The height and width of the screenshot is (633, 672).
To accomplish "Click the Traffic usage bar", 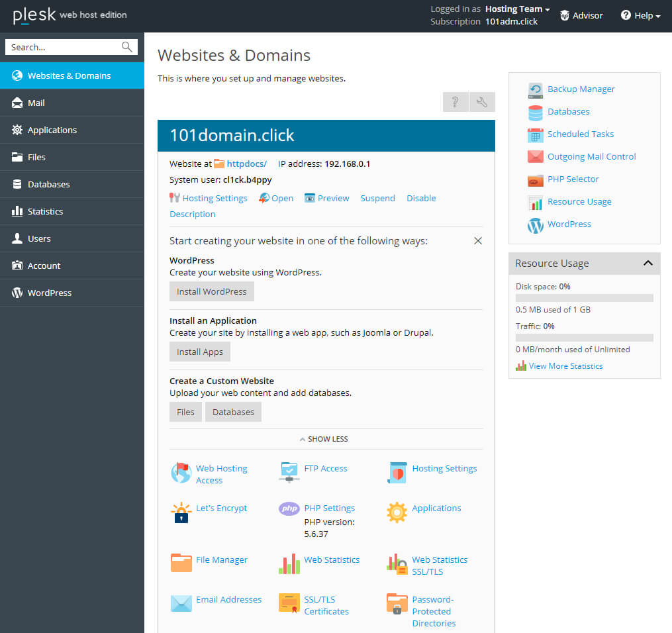I will (x=585, y=338).
